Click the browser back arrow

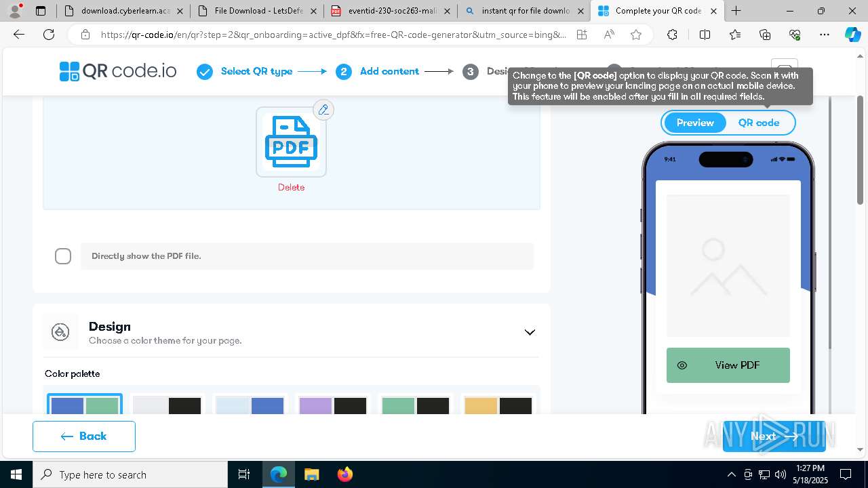point(19,35)
